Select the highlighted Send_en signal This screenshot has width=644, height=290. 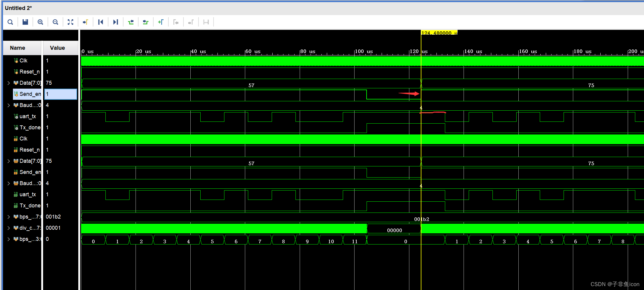[x=27, y=94]
